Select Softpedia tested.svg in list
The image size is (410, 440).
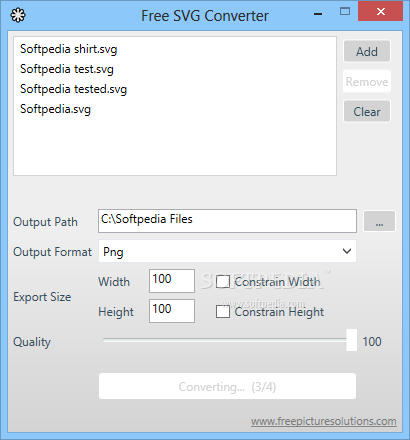[73, 89]
